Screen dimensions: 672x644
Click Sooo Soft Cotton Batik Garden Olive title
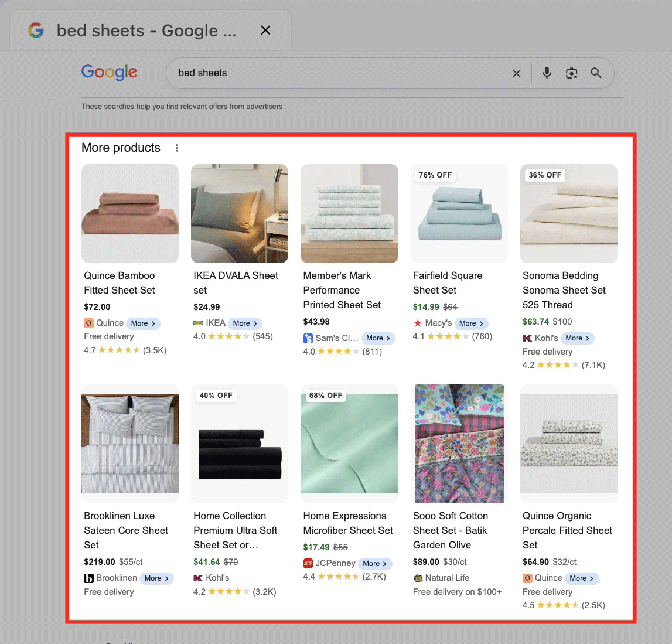click(x=451, y=530)
